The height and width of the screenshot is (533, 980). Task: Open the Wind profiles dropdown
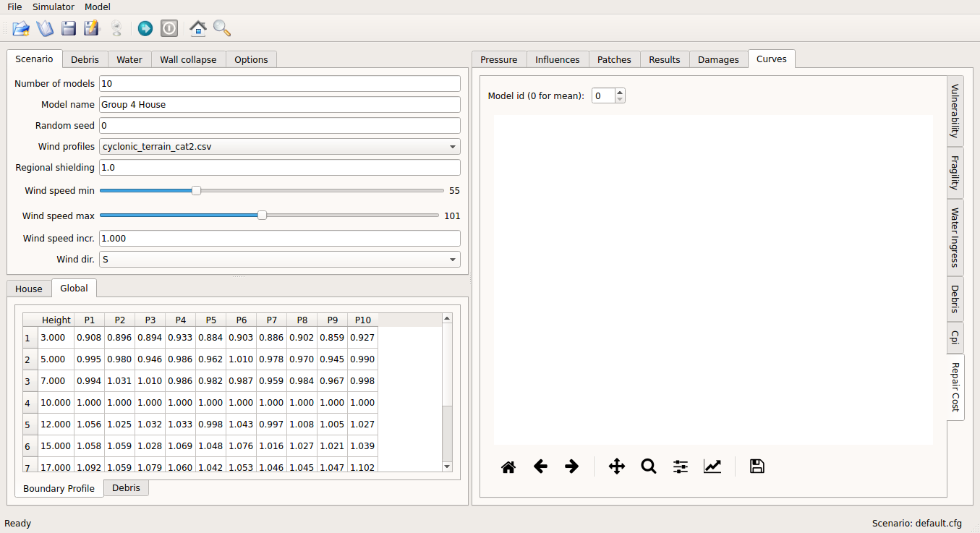click(280, 146)
